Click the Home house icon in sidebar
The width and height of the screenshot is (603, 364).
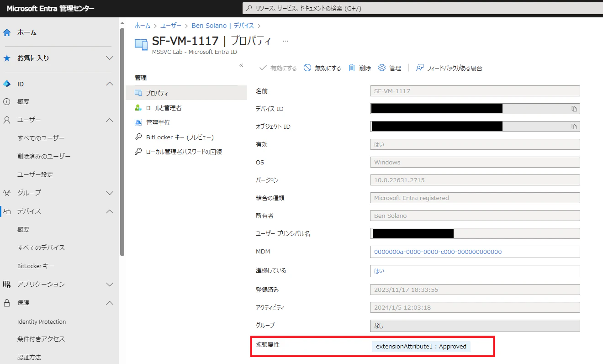coord(7,32)
